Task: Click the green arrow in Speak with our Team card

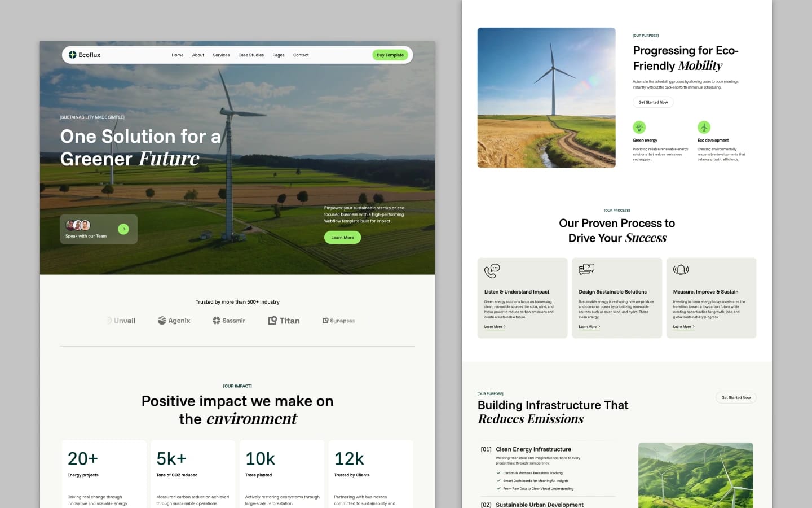Action: [123, 229]
